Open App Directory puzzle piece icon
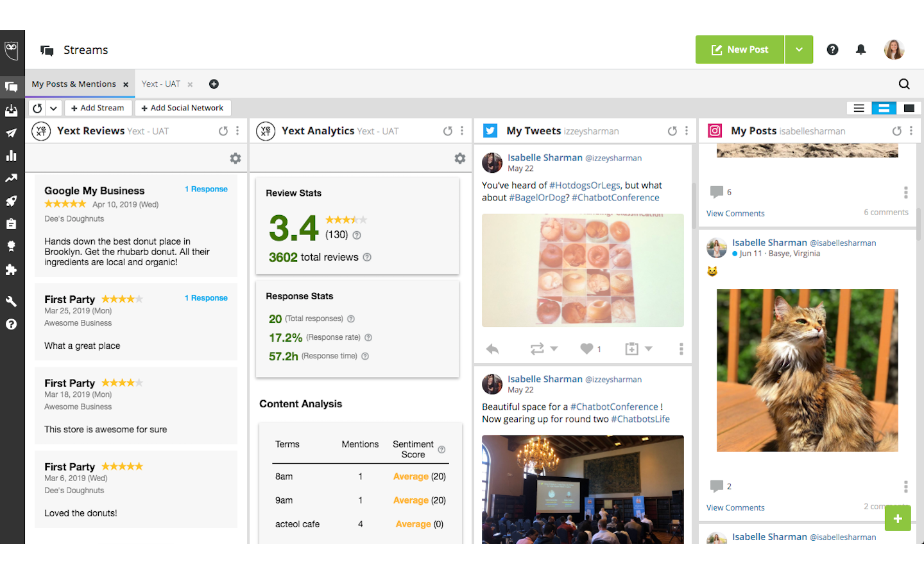Image resolution: width=924 pixels, height=578 pixels. click(x=12, y=270)
